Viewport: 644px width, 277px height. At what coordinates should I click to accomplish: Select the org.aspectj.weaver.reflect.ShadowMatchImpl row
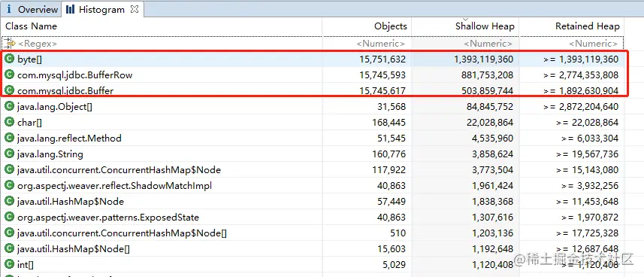click(x=312, y=186)
